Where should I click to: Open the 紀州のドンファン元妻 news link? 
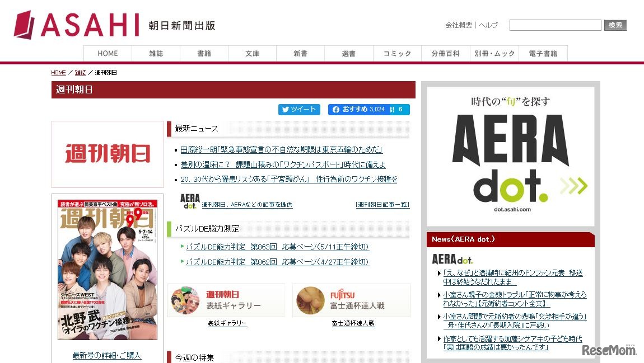click(512, 277)
